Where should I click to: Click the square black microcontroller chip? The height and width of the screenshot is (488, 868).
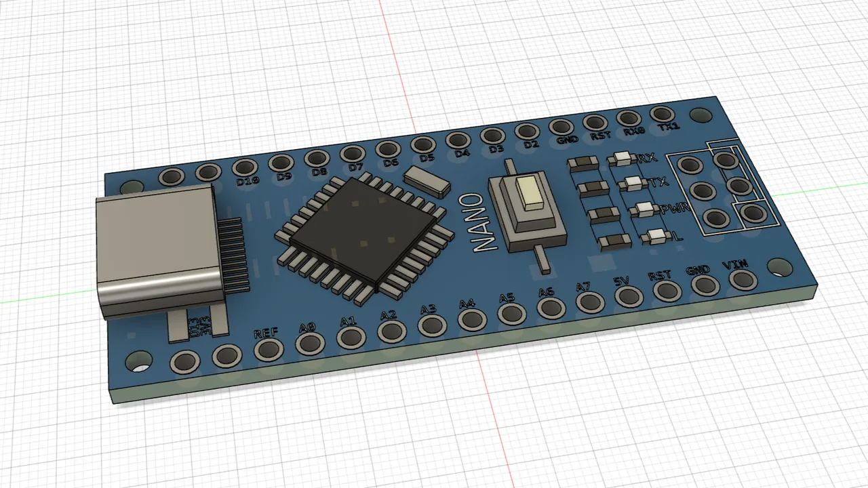pos(364,235)
